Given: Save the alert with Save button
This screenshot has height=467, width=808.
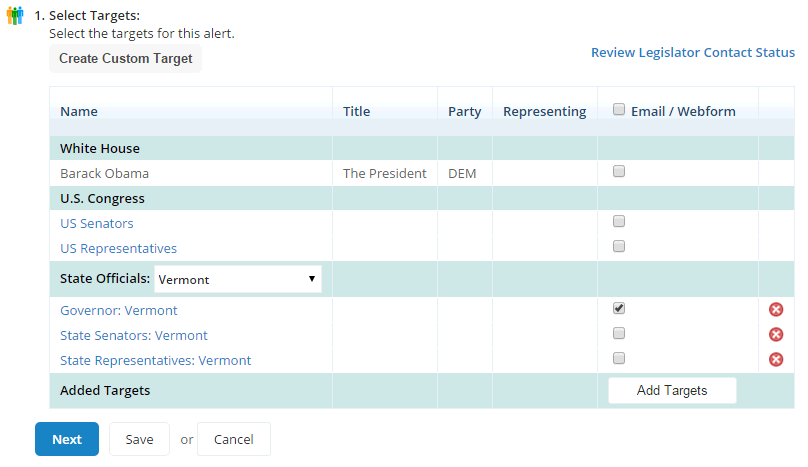Looking at the screenshot, I should pyautogui.click(x=139, y=439).
